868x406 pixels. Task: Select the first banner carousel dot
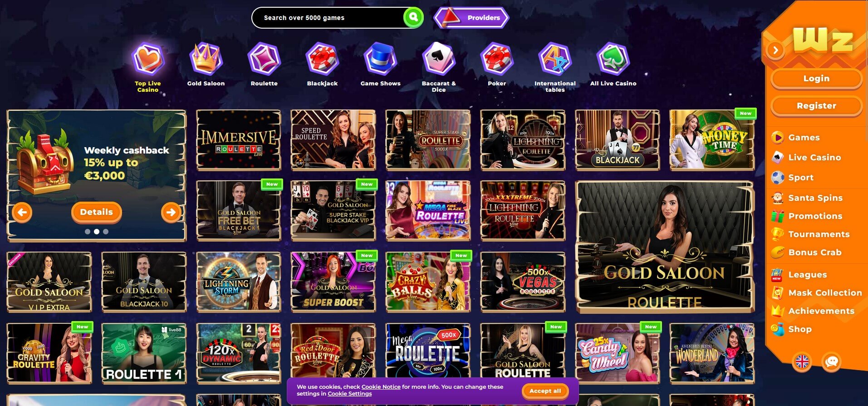click(x=88, y=232)
